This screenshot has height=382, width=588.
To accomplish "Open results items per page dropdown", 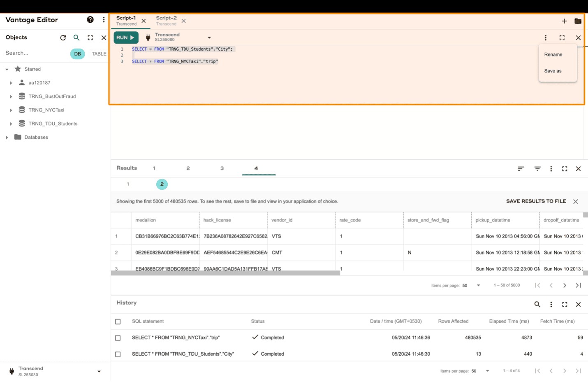I will (478, 286).
